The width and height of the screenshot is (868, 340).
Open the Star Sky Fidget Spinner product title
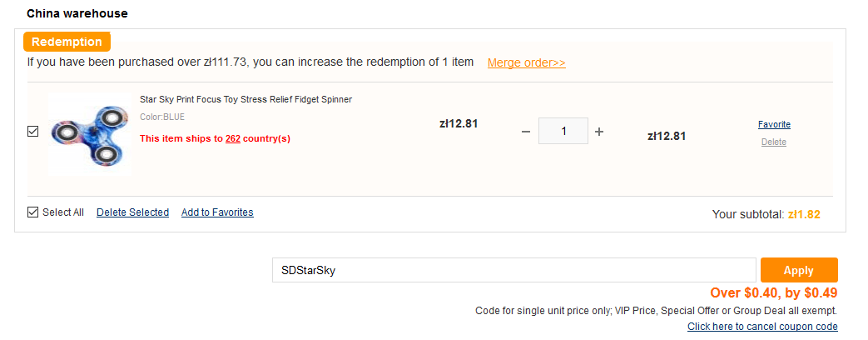pyautogui.click(x=246, y=99)
